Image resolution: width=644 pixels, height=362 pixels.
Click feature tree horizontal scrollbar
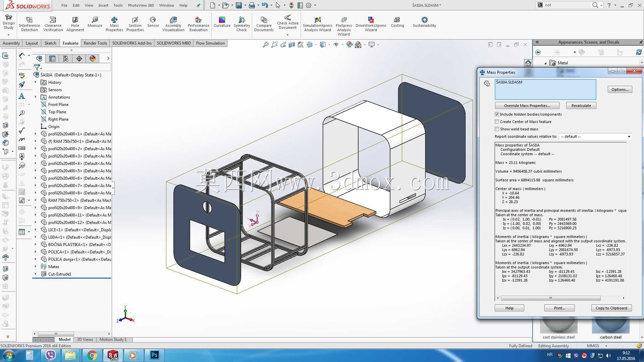tap(56, 334)
